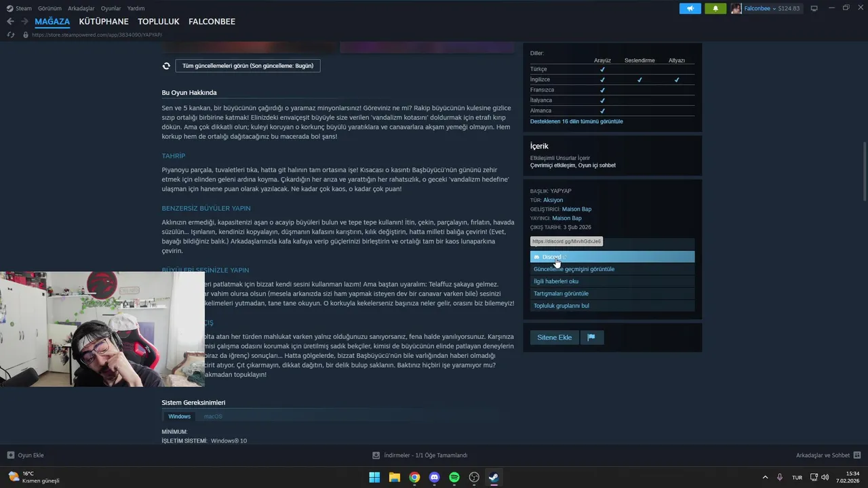The image size is (868, 488).
Task: Open the announcements megaphone button
Action: point(690,8)
